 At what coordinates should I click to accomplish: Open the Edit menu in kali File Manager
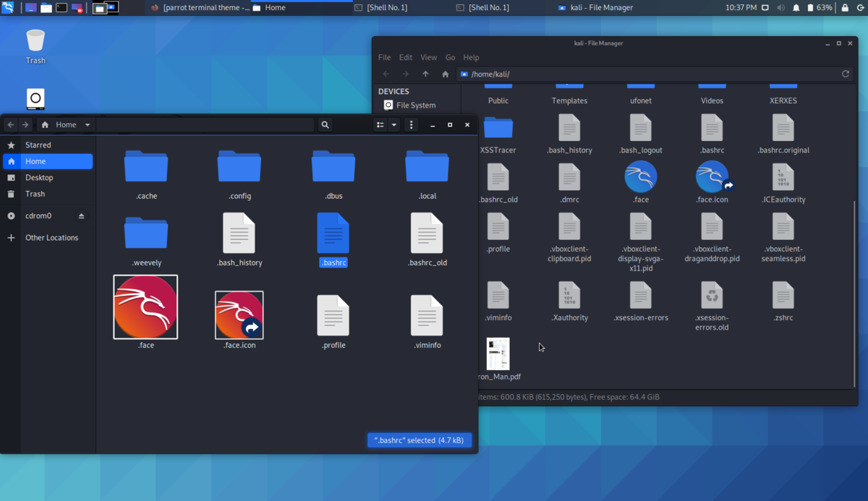click(406, 58)
